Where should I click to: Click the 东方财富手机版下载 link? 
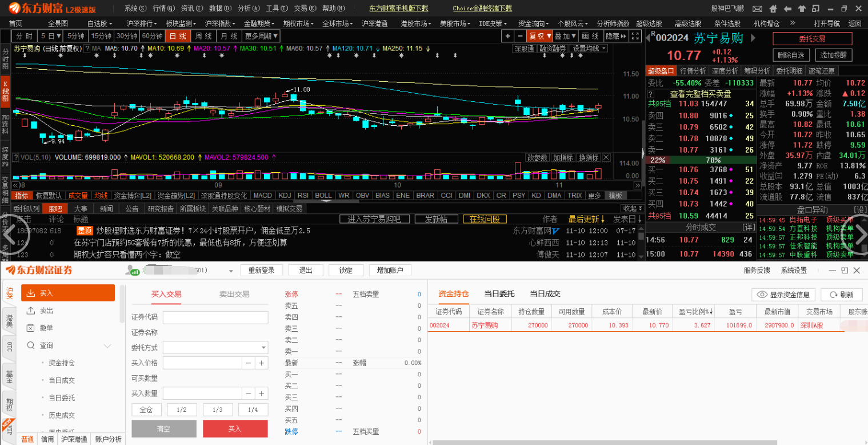[x=398, y=9]
